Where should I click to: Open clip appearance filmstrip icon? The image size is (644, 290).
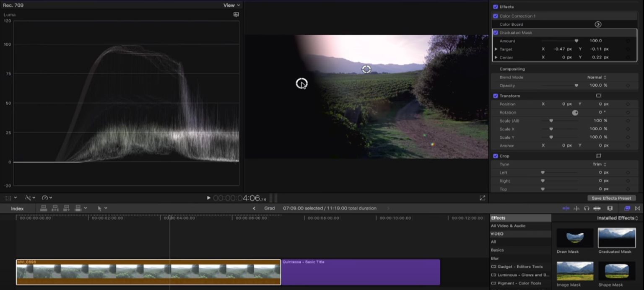[x=610, y=208]
